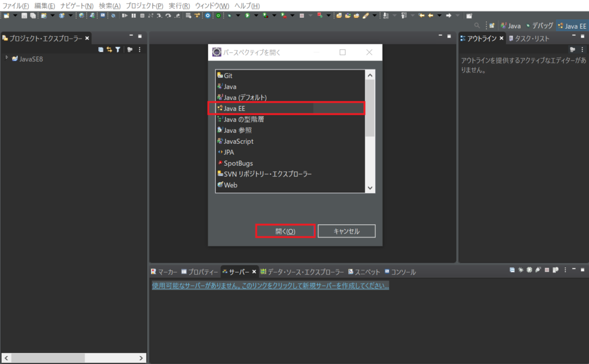The image size is (589, 364).
Task: Switch to the タスク・リスト tab
Action: click(533, 39)
